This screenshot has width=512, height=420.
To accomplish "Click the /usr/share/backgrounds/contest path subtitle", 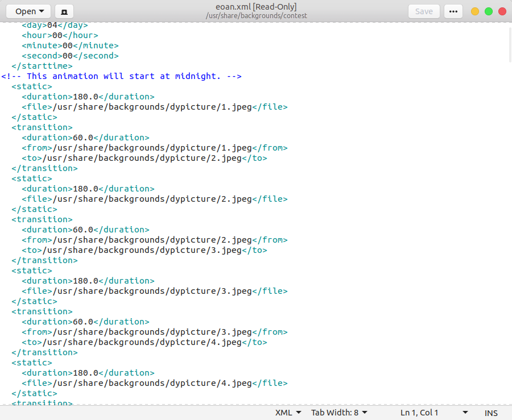I will (257, 16).
